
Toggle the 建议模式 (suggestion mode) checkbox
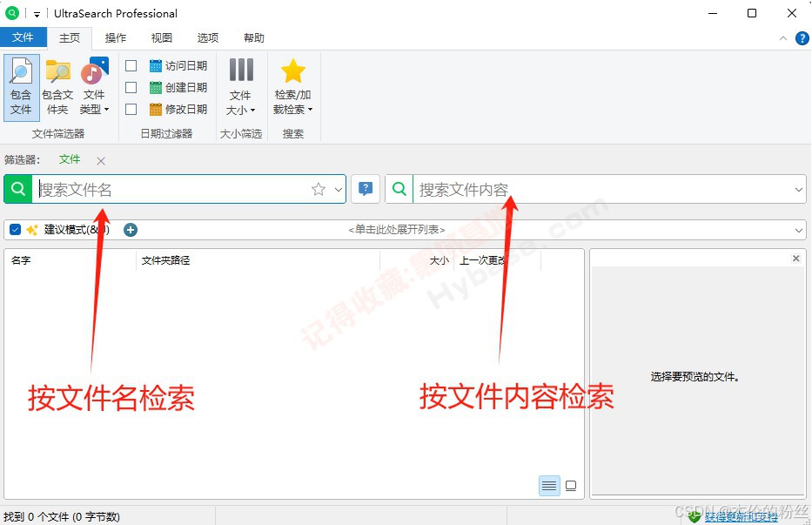point(15,230)
